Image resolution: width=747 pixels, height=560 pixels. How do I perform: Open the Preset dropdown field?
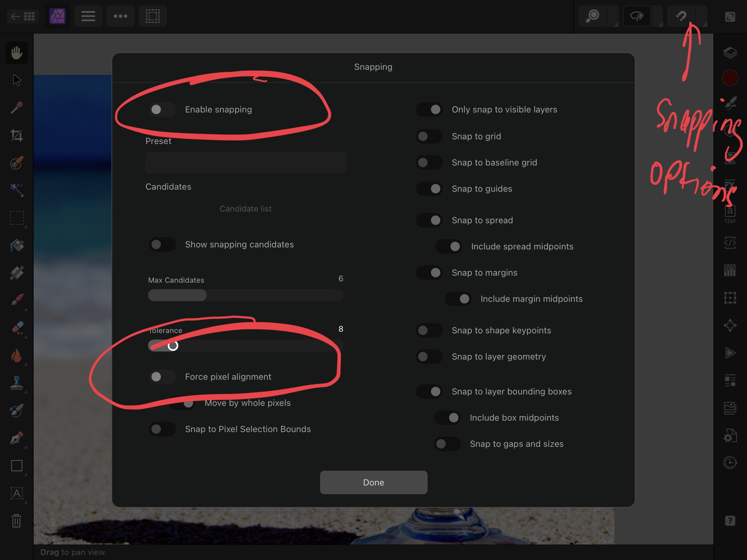(246, 163)
